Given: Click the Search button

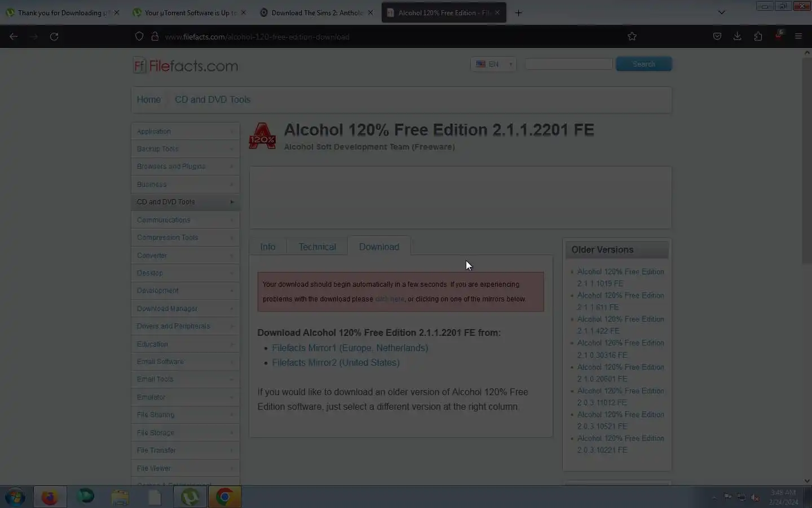Looking at the screenshot, I should pos(644,64).
